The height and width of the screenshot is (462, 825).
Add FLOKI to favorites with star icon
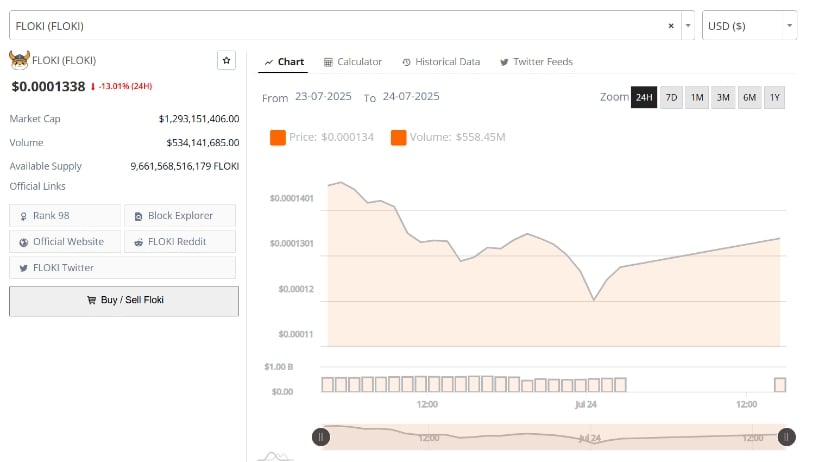point(226,61)
